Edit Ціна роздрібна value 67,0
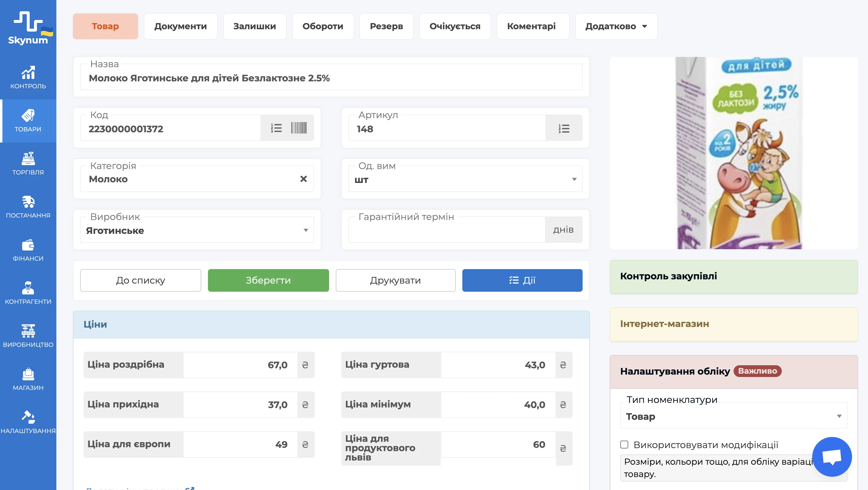This screenshot has height=490, width=868. 240,365
